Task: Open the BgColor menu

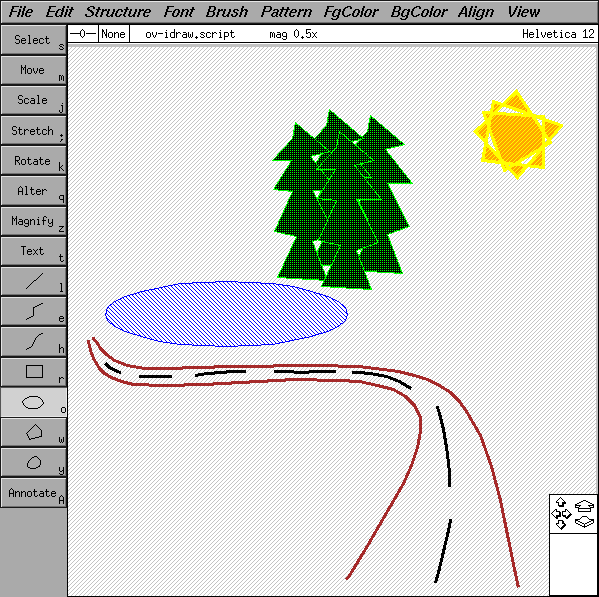Action: 419,12
